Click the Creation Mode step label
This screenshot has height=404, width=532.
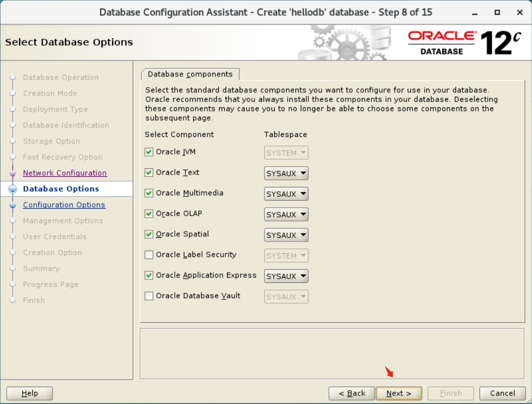click(50, 93)
